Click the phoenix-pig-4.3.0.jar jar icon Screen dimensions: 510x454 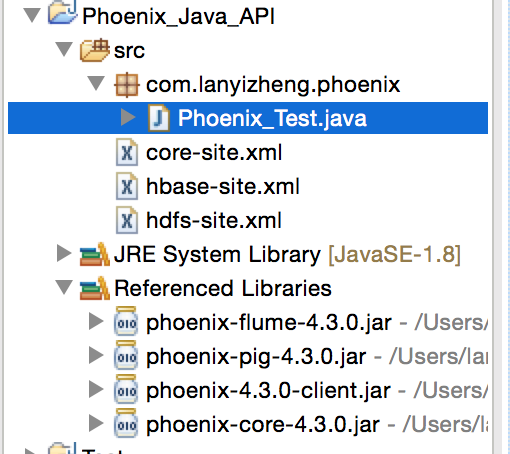coord(126,355)
